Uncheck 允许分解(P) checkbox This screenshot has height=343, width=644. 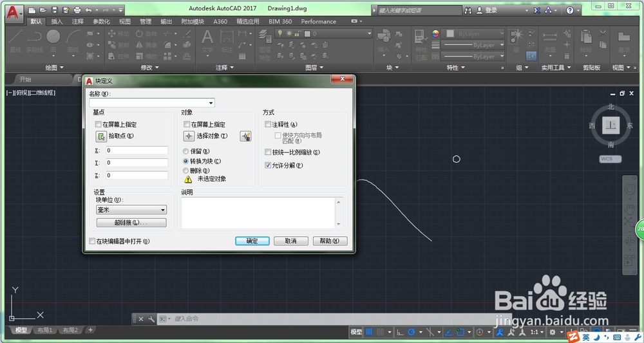coord(268,165)
